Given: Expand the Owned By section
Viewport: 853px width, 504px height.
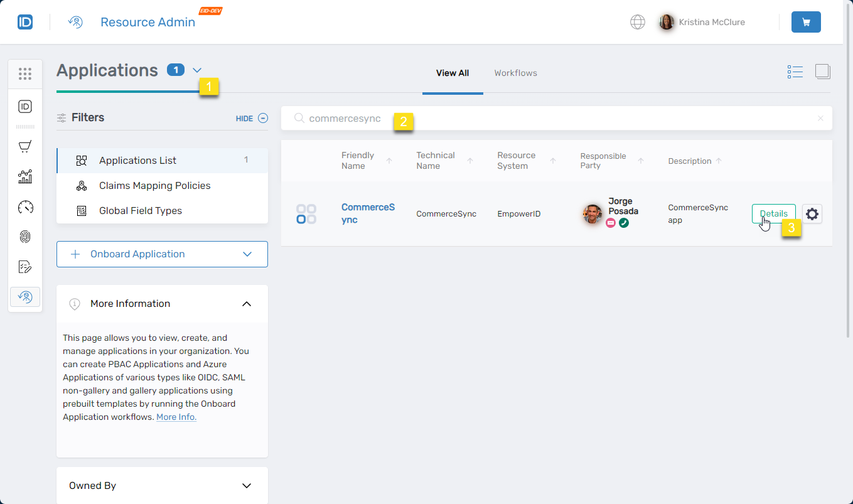Looking at the screenshot, I should 247,486.
